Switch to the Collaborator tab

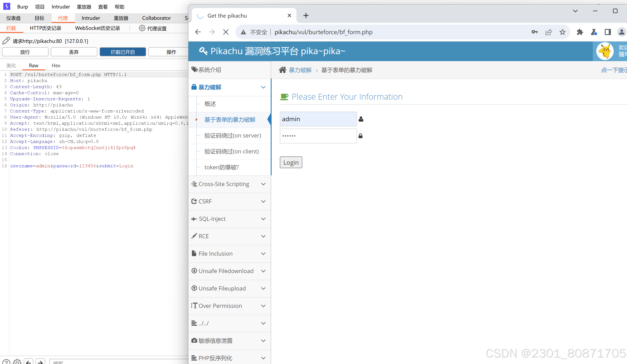tap(156, 18)
